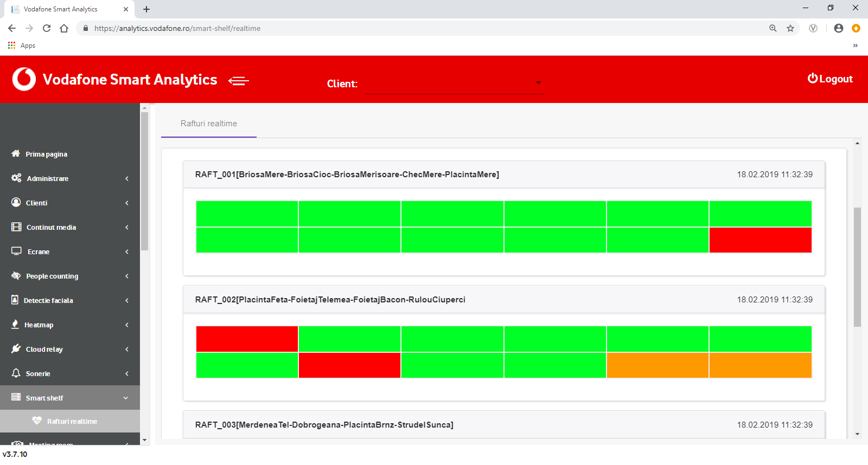This screenshot has height=465, width=868.
Task: Click the Administrare gears icon
Action: [x=16, y=178]
